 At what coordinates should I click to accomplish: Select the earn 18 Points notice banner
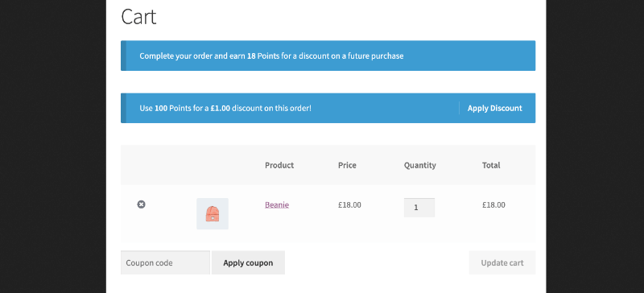[x=328, y=56]
